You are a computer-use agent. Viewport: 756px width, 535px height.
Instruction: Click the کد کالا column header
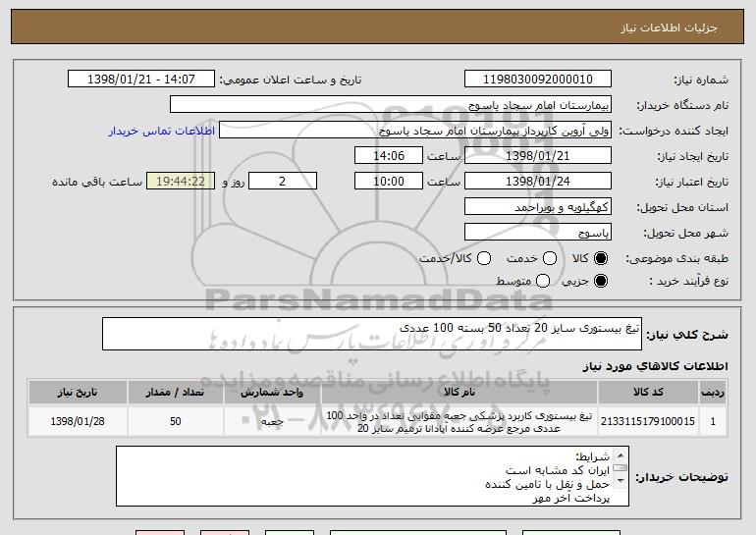[648, 393]
